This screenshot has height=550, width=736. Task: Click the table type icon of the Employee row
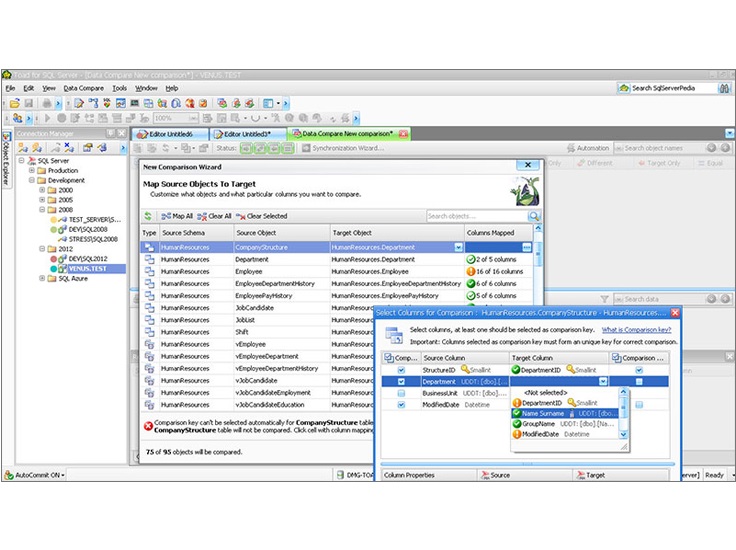149,271
